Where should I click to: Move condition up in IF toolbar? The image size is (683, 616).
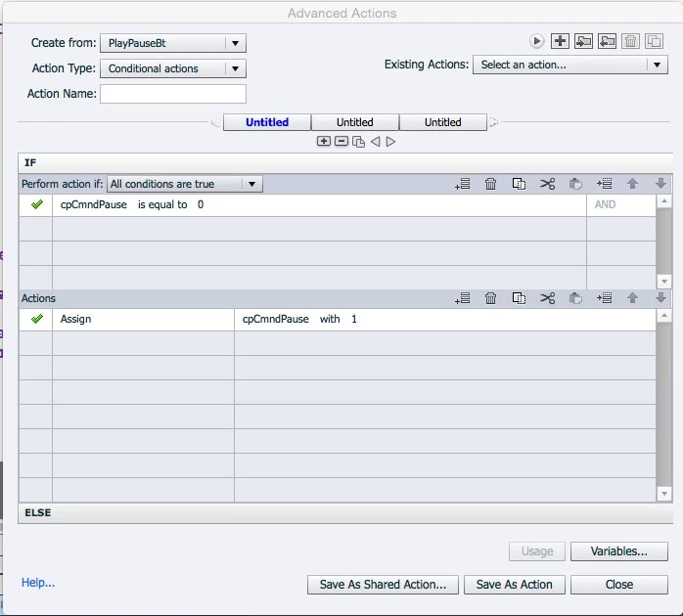(x=632, y=184)
